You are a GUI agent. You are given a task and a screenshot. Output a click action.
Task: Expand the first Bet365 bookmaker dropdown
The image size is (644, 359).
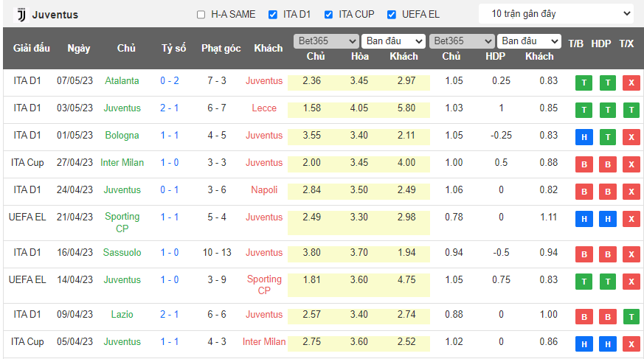326,41
